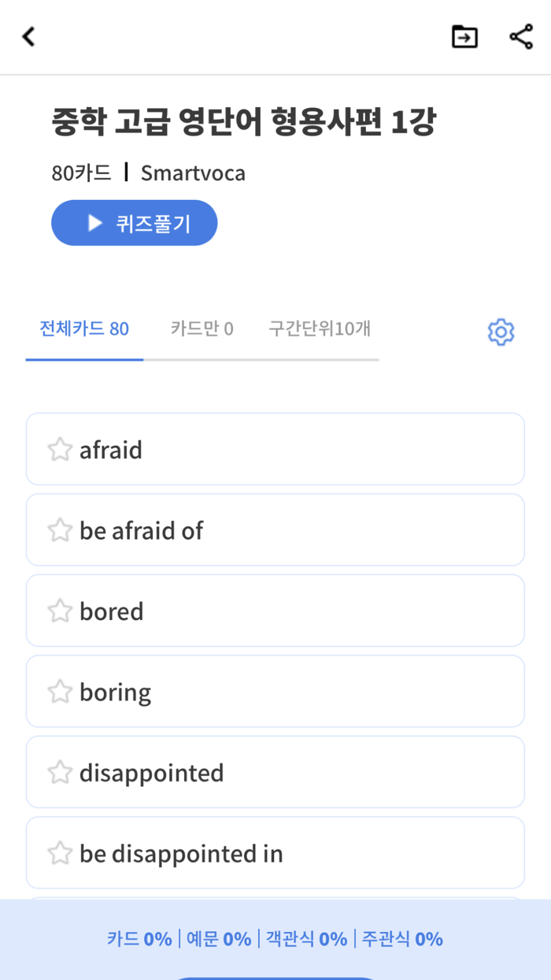Tap the Smartvoca author name
The width and height of the screenshot is (551, 980).
(x=193, y=173)
